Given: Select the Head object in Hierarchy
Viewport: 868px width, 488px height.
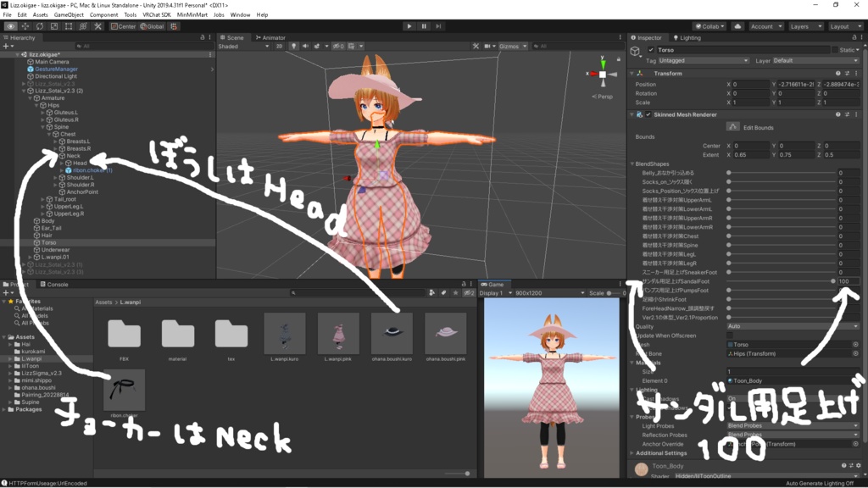Looking at the screenshot, I should pyautogui.click(x=81, y=163).
